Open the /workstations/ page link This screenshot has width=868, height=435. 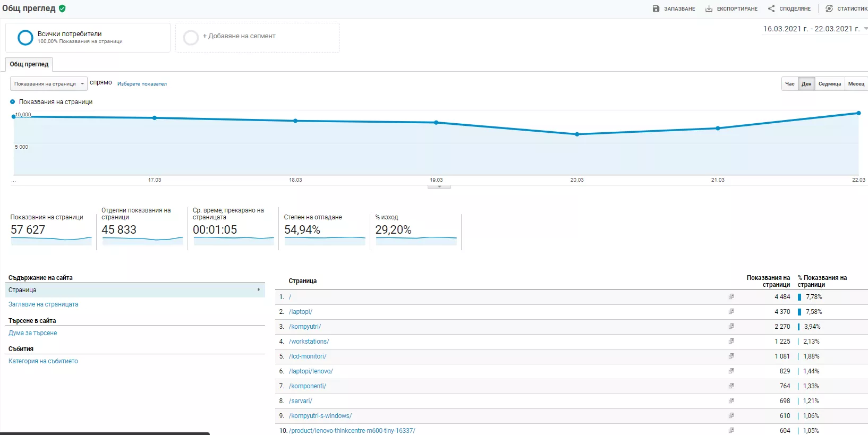(309, 342)
